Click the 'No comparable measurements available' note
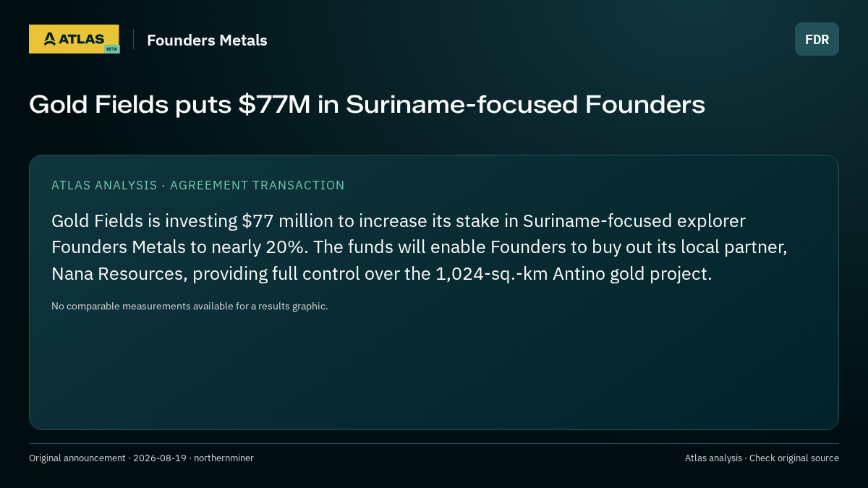Viewport: 868px width, 488px height. click(x=190, y=306)
